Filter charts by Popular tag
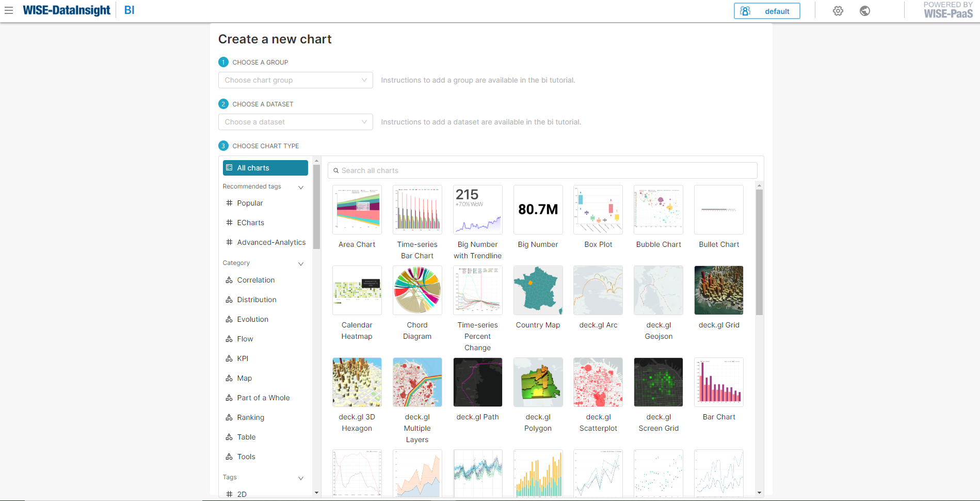 point(250,203)
